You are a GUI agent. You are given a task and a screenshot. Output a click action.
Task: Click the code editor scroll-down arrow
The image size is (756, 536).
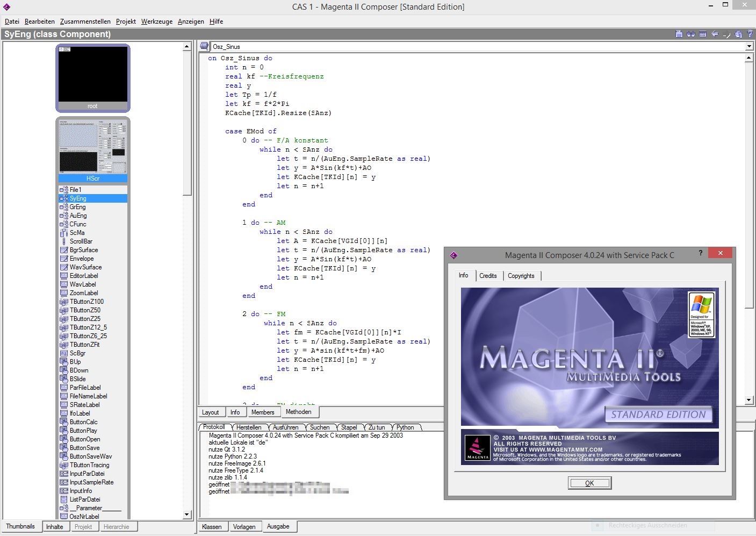pyautogui.click(x=749, y=400)
